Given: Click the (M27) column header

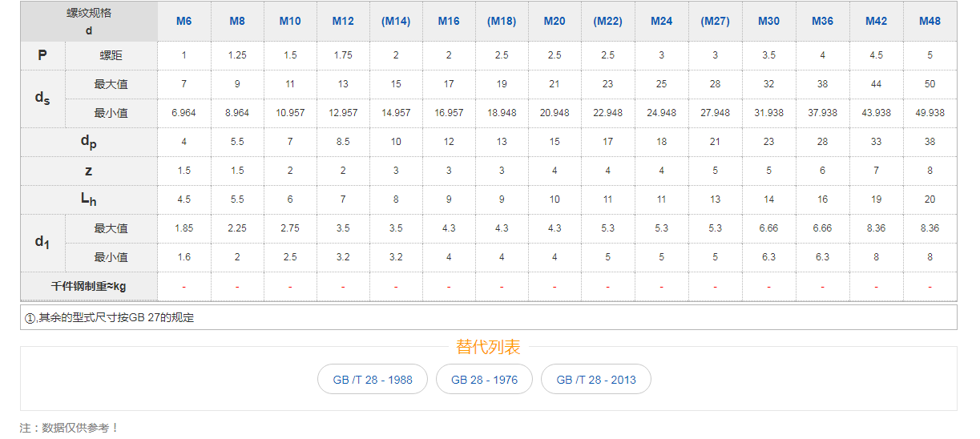Looking at the screenshot, I should click(x=715, y=22).
